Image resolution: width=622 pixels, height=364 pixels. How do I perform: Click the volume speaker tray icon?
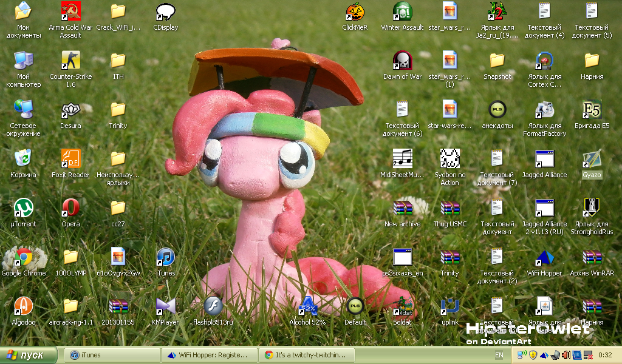pyautogui.click(x=566, y=355)
